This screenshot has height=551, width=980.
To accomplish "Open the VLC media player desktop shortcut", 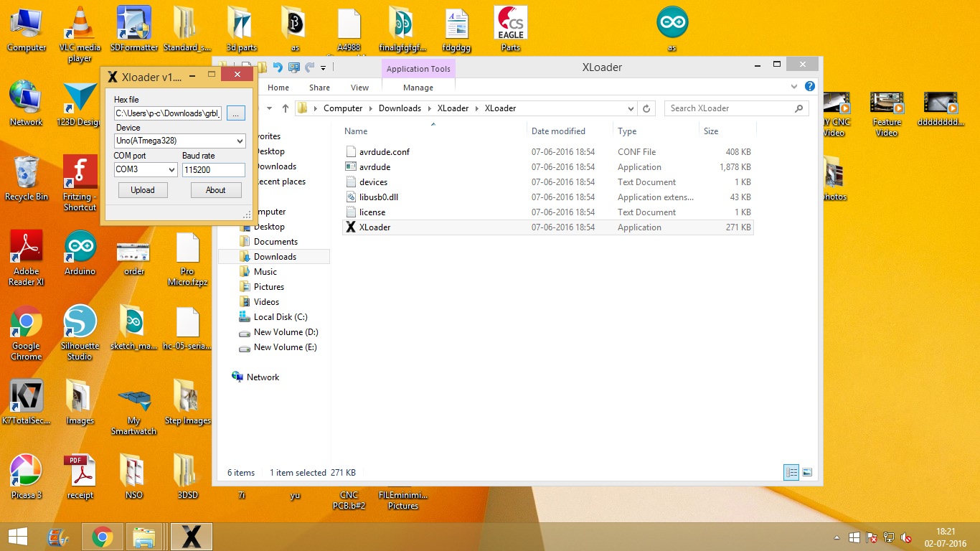I will [80, 33].
